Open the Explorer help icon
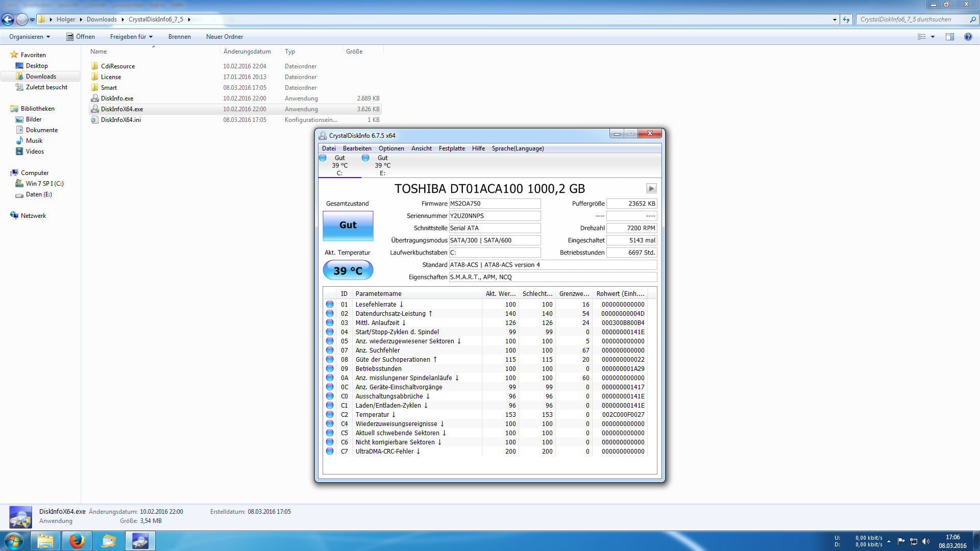 968,37
